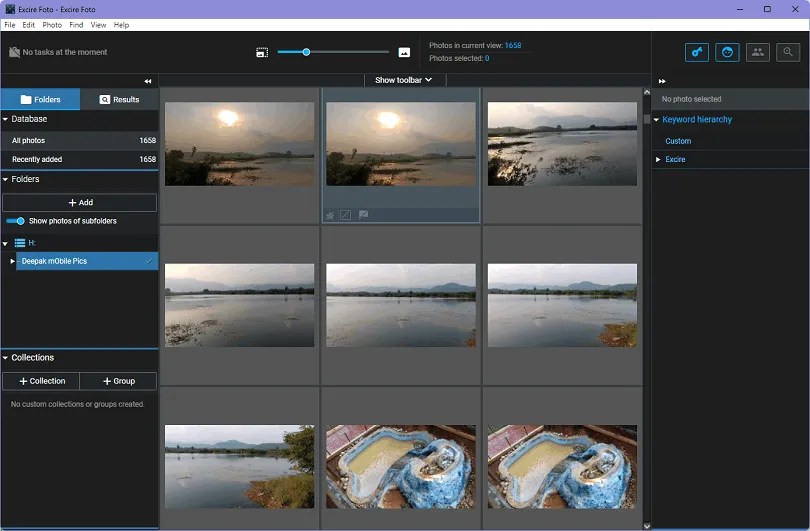The height and width of the screenshot is (531, 810).
Task: Expand the Deepak mObile Pics folder arrow
Action: point(12,261)
